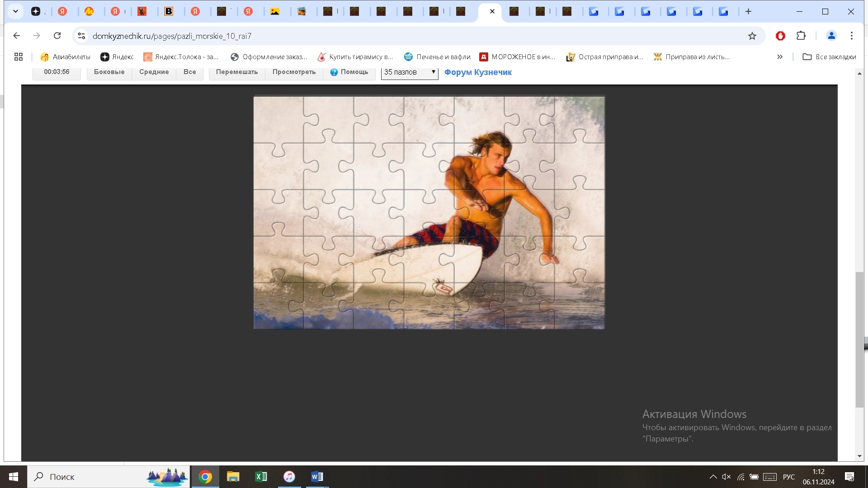This screenshot has height=488, width=868.
Task: Switch to the orange knight icon tab
Action: (142, 11)
